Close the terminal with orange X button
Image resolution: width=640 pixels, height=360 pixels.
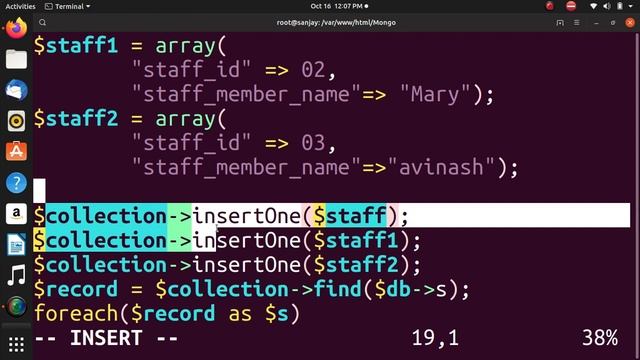pos(630,22)
